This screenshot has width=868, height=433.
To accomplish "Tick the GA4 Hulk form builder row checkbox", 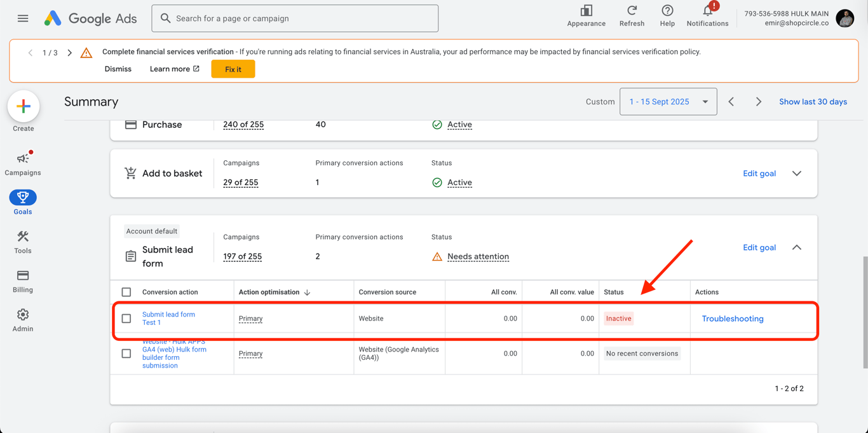I will pos(126,354).
